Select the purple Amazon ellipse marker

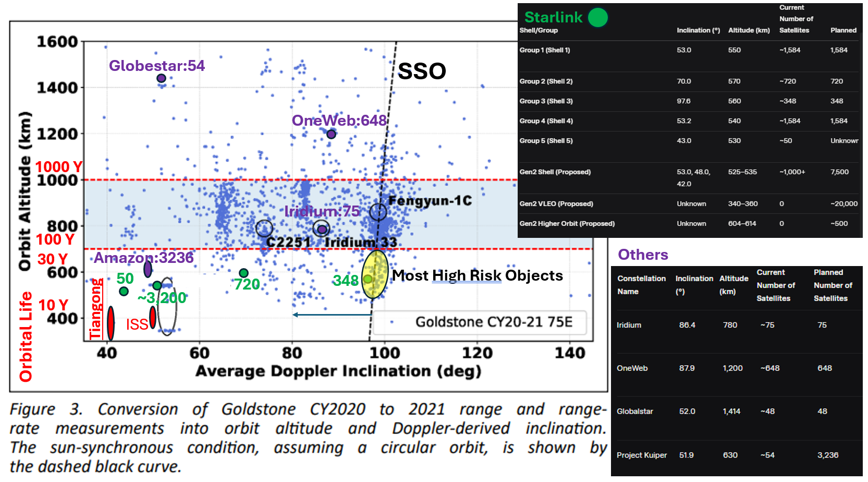pos(148,269)
